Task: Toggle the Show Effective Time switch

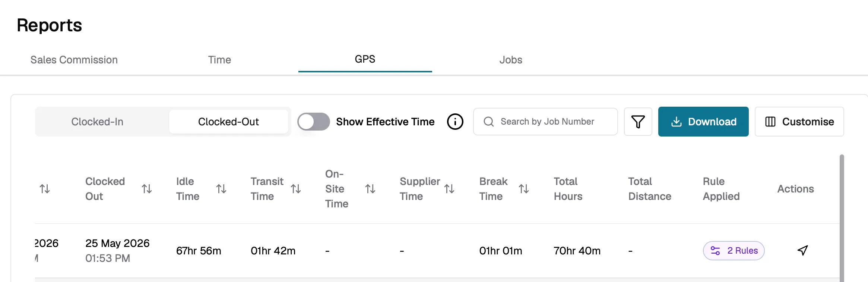Action: [314, 122]
